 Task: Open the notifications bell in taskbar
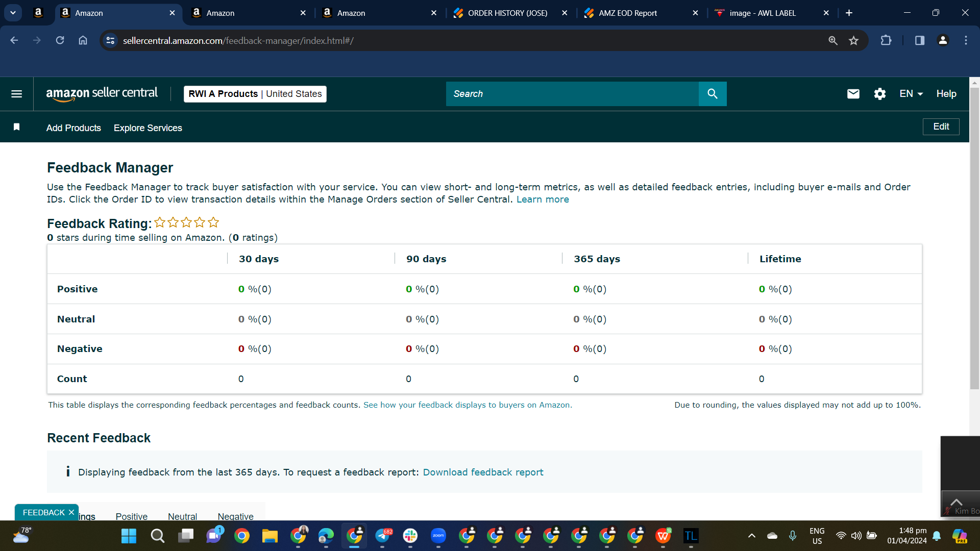(x=937, y=536)
